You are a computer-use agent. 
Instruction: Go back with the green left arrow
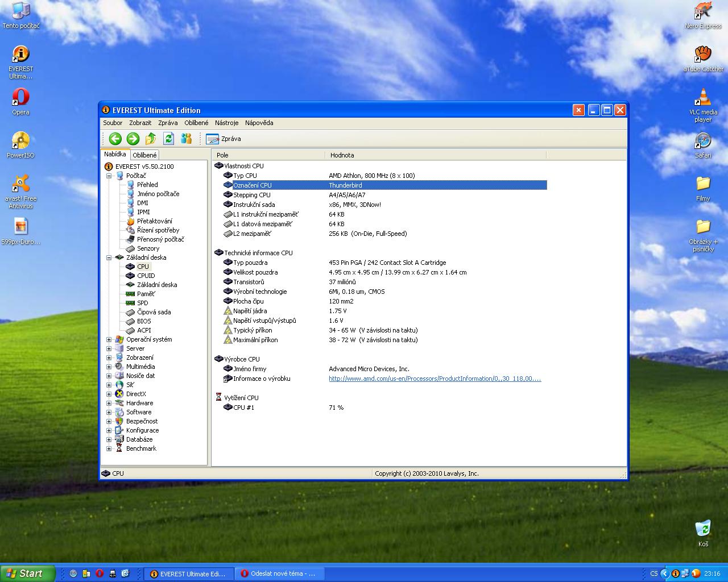pyautogui.click(x=115, y=139)
